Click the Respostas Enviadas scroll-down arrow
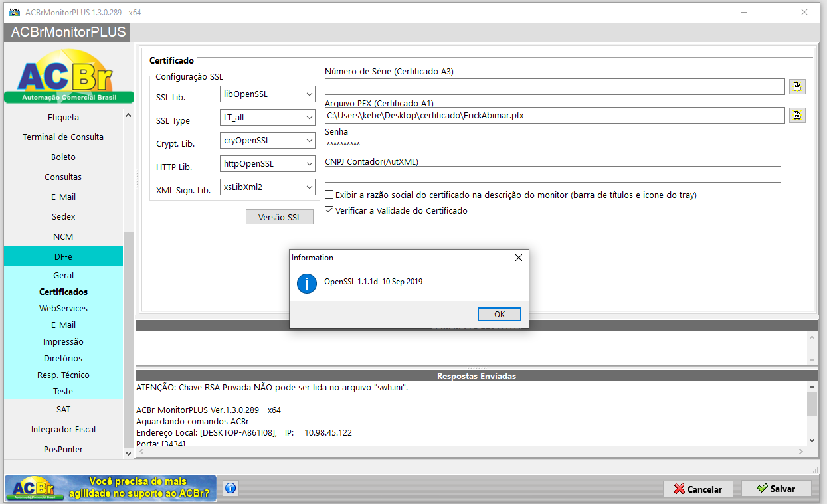The image size is (827, 504). (812, 440)
